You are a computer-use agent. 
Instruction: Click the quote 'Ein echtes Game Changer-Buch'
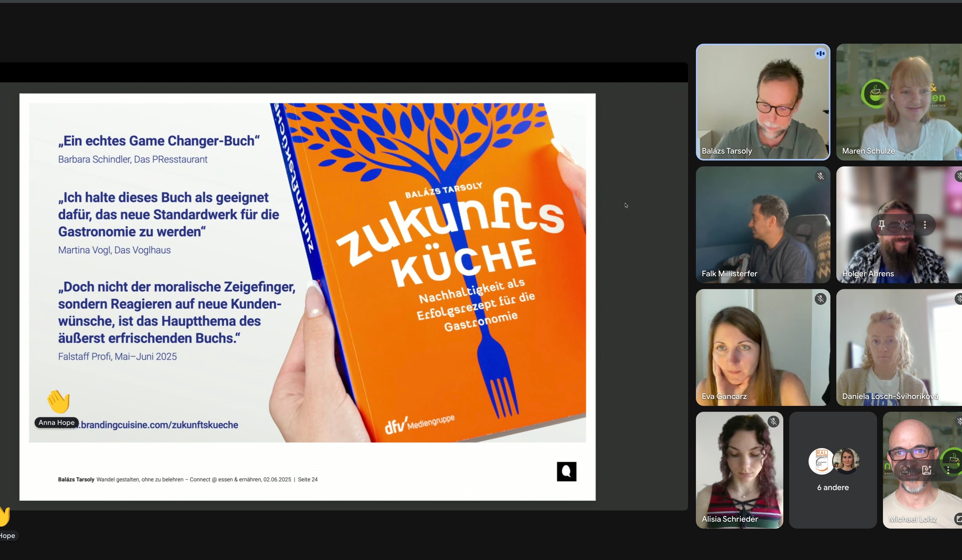pos(159,141)
